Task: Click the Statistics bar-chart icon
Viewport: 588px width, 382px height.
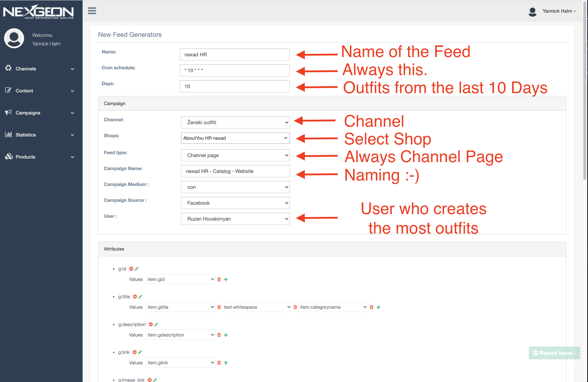Action: tap(8, 134)
